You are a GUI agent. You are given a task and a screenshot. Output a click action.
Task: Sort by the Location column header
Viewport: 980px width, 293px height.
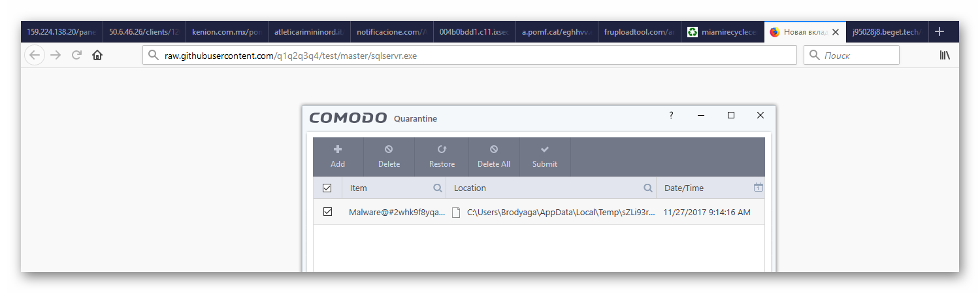470,188
